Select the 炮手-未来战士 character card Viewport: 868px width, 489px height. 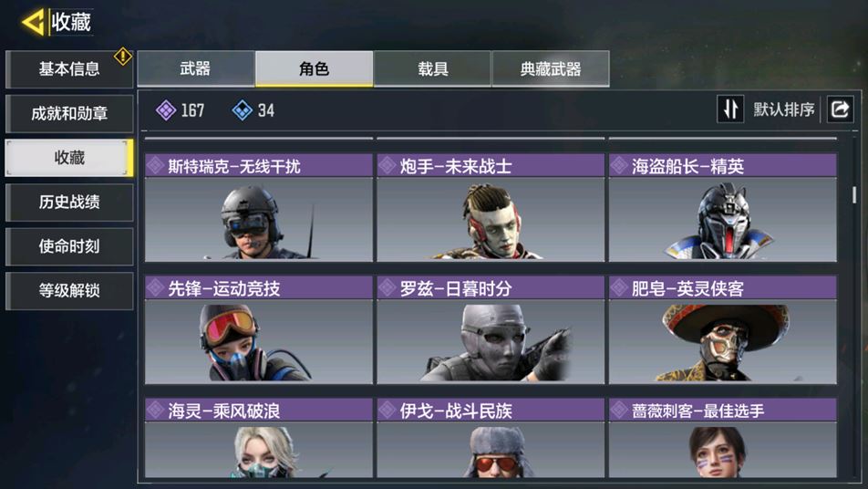(491, 208)
